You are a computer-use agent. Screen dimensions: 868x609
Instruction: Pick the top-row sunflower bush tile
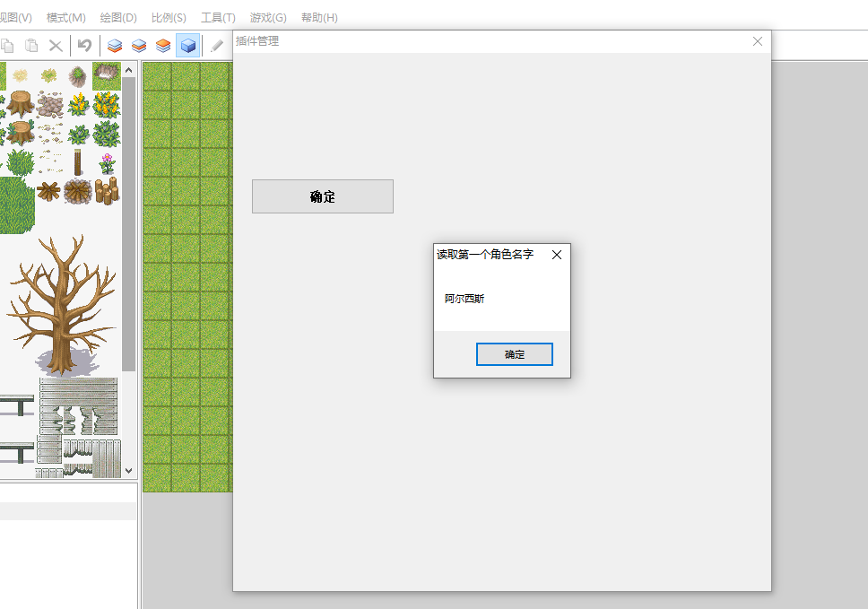click(x=107, y=105)
